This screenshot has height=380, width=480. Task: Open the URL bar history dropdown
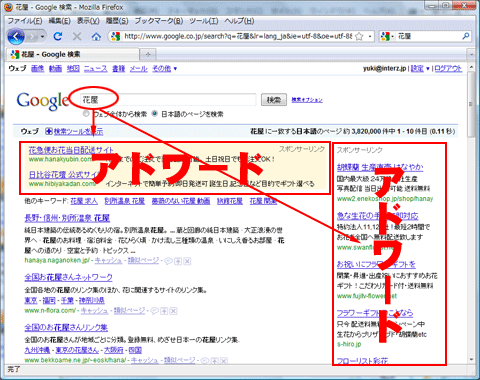(370, 36)
